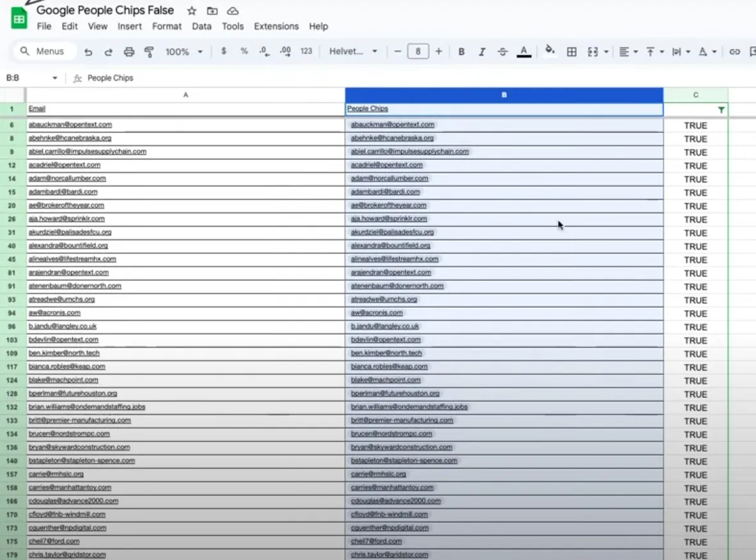Open the View menu

[x=97, y=26]
